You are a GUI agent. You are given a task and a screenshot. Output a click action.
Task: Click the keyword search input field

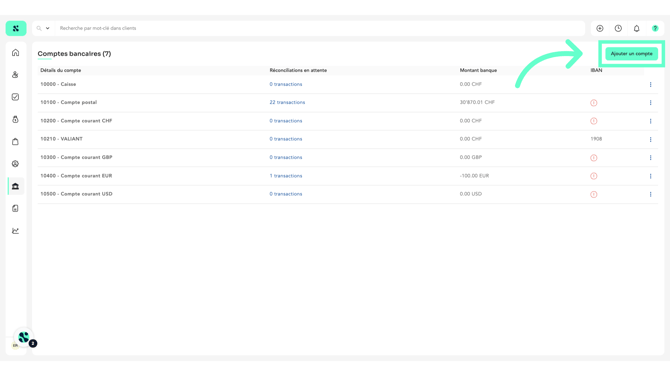tap(320, 28)
